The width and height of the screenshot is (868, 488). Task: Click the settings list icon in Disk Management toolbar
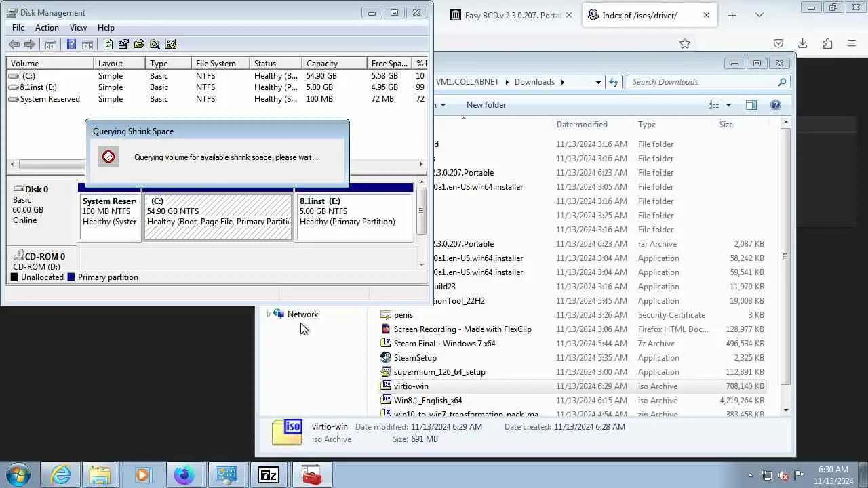point(171,45)
